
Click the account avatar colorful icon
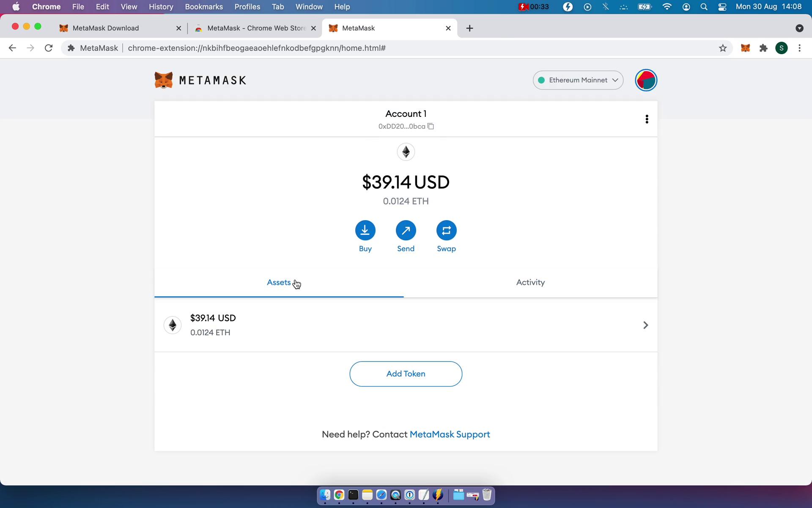click(x=647, y=80)
